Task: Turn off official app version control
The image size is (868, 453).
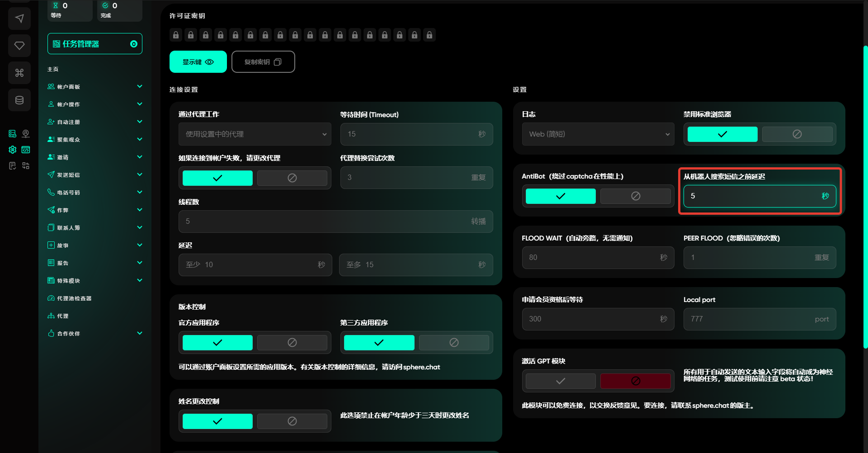Action: [x=292, y=343]
